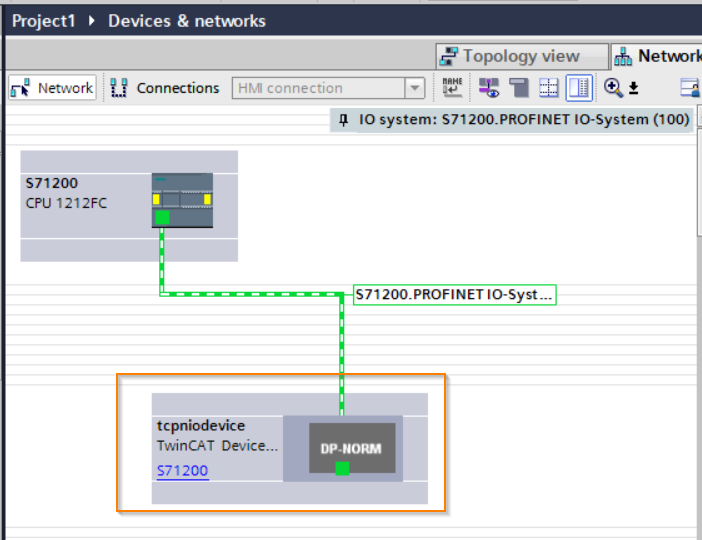Select the S71200 CPU 1212FC device image
The height and width of the screenshot is (540, 702).
(x=182, y=200)
